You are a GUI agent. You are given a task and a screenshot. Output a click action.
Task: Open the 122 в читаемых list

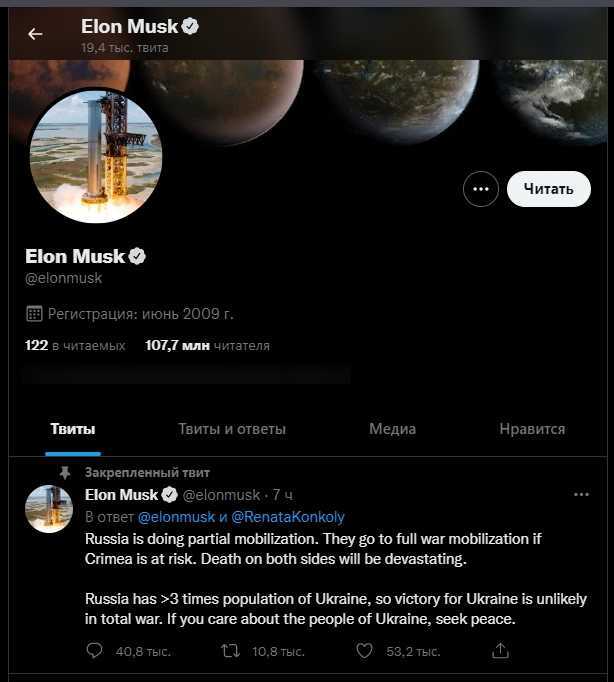pos(75,346)
